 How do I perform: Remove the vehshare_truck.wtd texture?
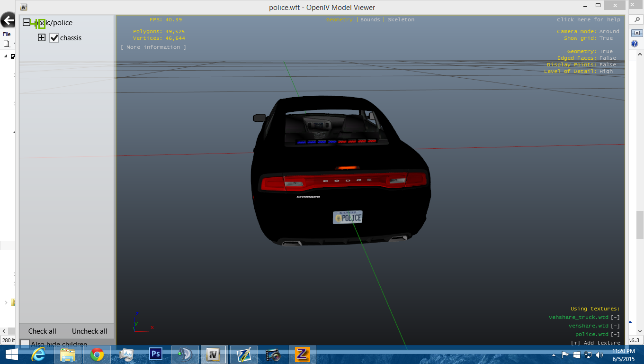tap(615, 318)
